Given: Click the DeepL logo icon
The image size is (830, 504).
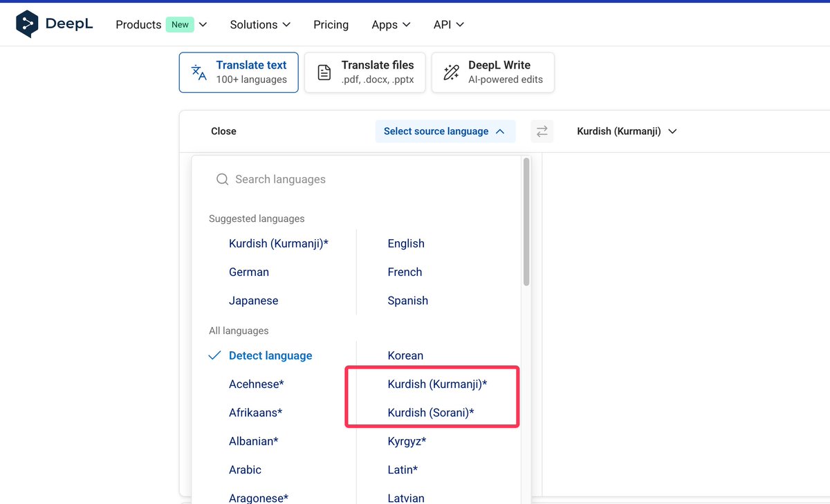Looking at the screenshot, I should point(27,24).
